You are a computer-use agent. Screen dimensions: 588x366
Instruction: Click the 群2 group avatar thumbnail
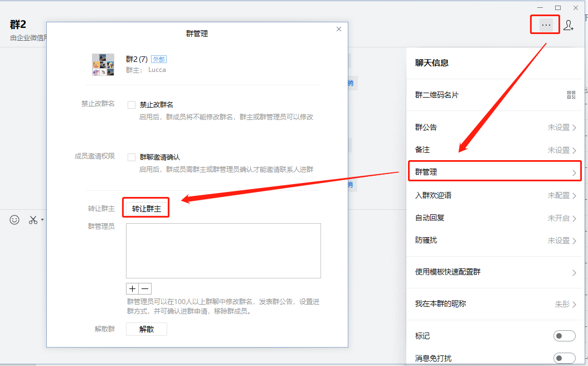tap(103, 64)
